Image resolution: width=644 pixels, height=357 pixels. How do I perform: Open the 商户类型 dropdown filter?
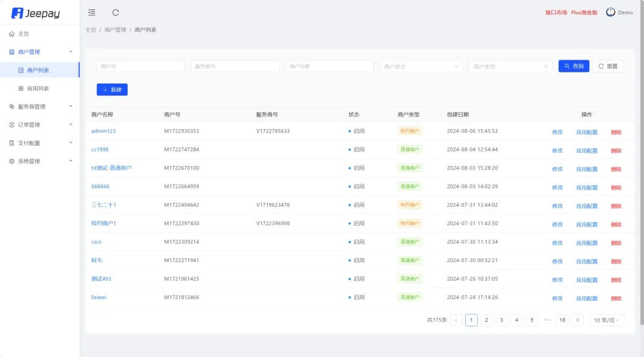pyautogui.click(x=510, y=66)
